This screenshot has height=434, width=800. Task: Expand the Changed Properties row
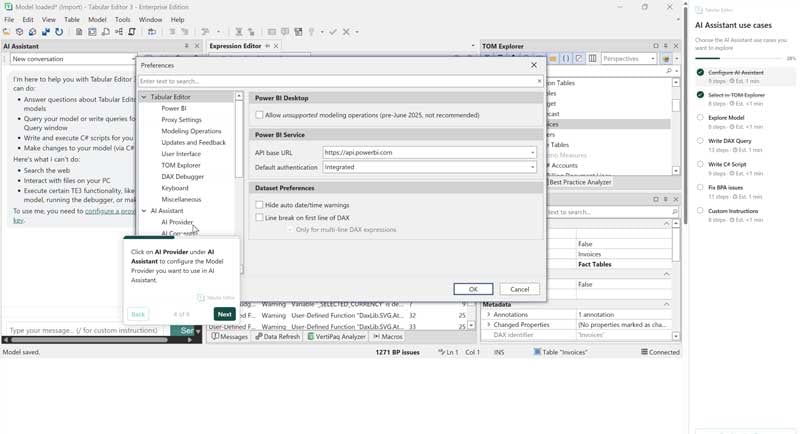[488, 325]
